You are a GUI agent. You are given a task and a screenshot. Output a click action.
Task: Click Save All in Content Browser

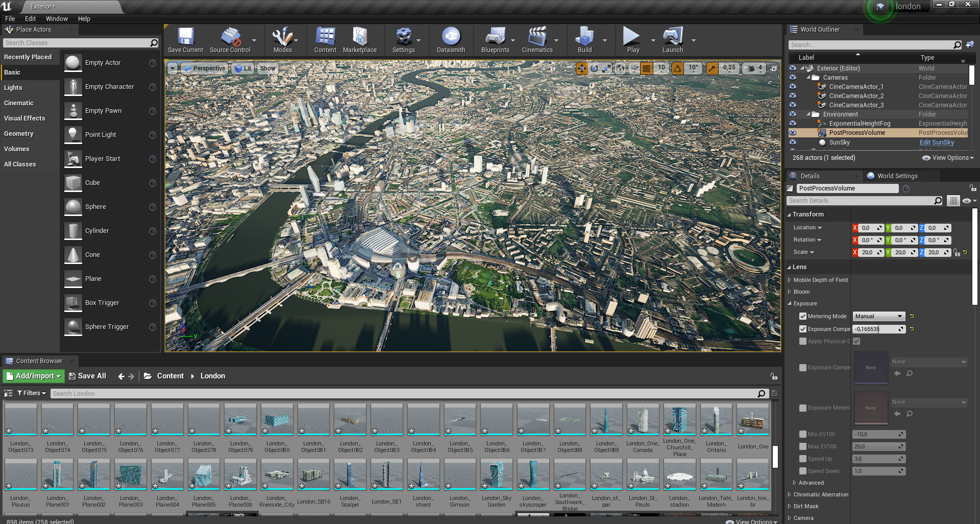(87, 376)
